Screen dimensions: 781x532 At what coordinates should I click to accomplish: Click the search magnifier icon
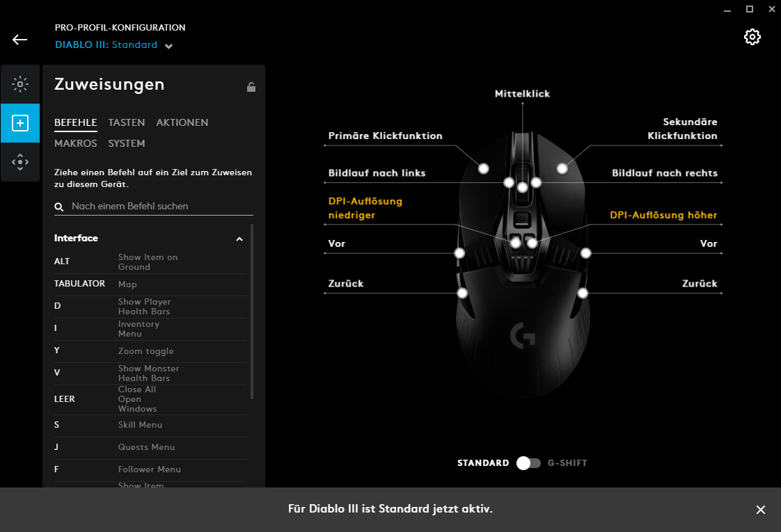[58, 207]
